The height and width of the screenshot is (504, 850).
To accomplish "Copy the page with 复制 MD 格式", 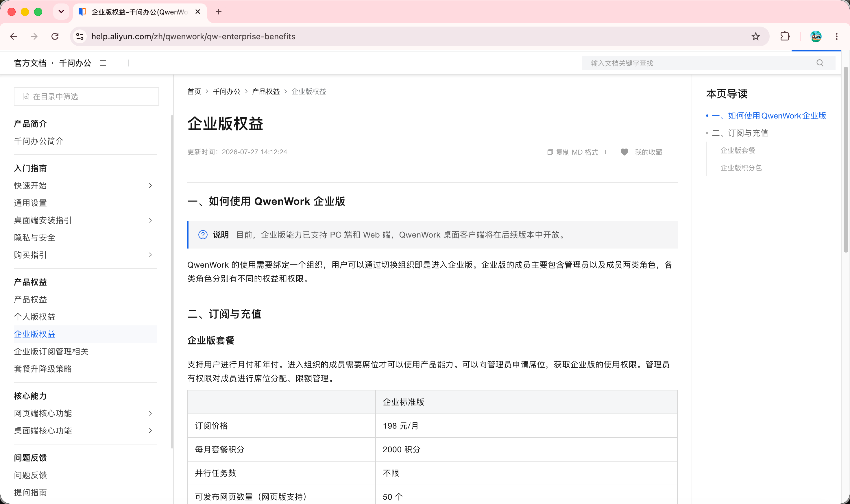I will coord(577,152).
